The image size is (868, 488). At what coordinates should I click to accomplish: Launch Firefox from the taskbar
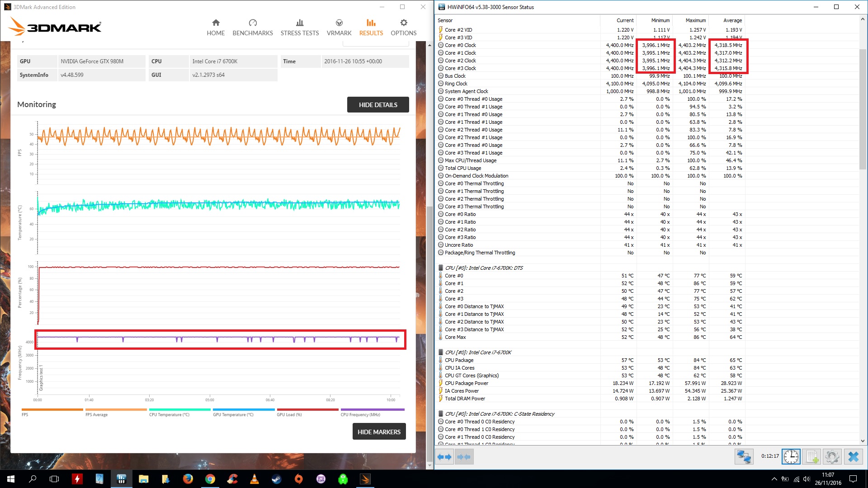[x=188, y=479]
